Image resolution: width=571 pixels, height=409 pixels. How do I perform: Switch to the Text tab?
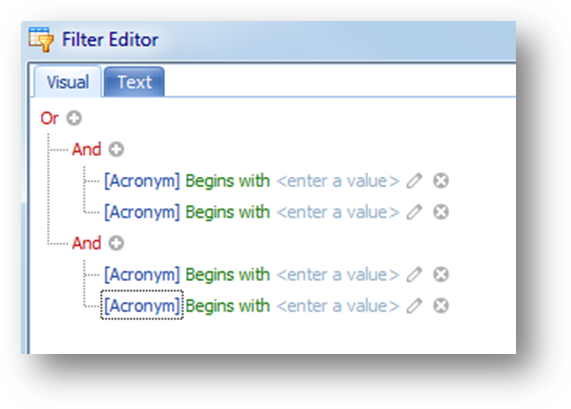pos(134,82)
